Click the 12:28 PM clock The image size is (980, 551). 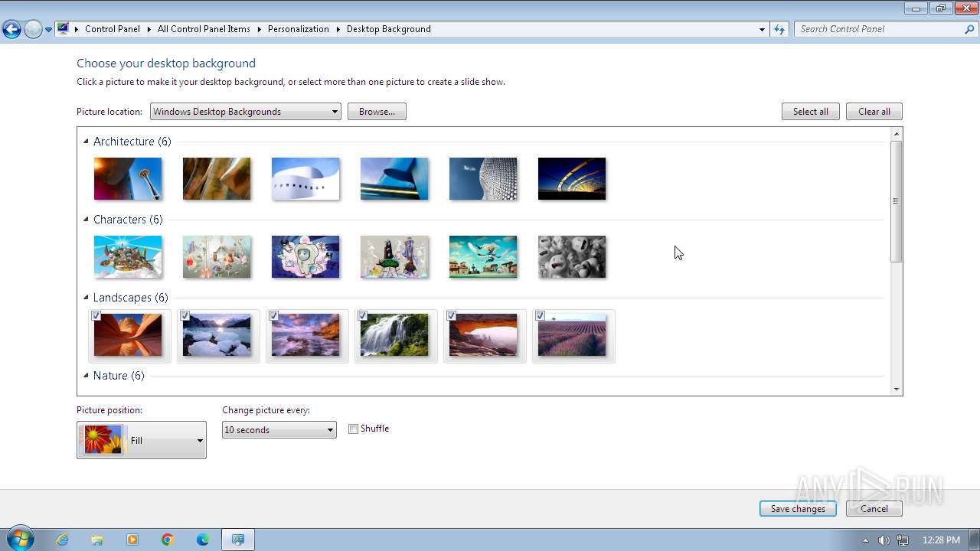point(941,540)
